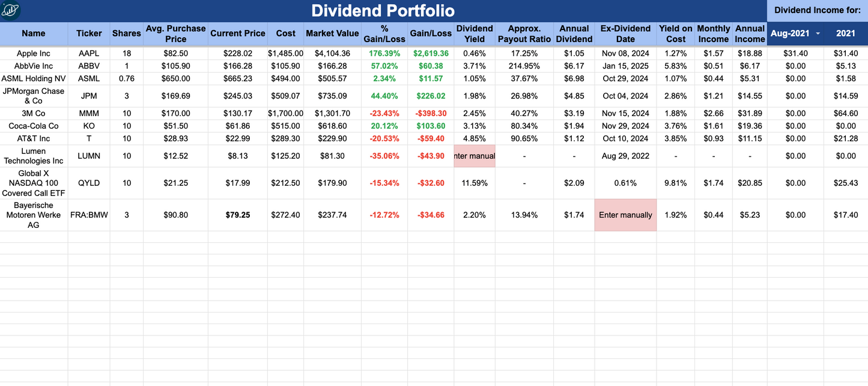This screenshot has height=386, width=868.
Task: Select the 2021 income column header
Action: (846, 34)
